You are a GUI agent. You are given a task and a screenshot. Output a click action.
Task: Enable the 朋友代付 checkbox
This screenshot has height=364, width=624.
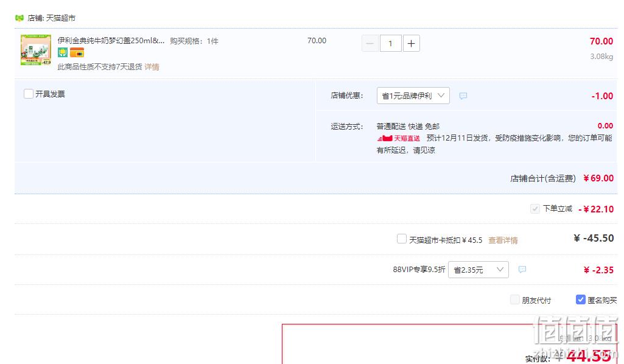coord(515,299)
